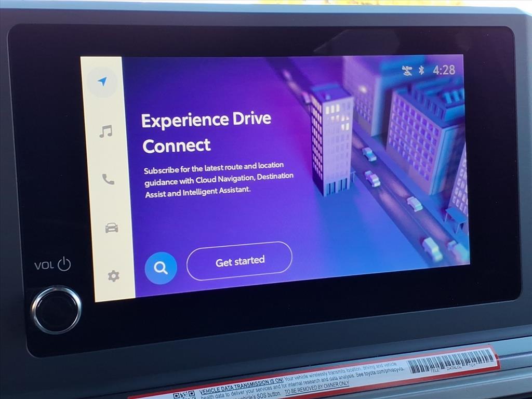Open Vehicle info using the car icon
Image resolution: width=532 pixels, height=399 pixels.
click(111, 228)
